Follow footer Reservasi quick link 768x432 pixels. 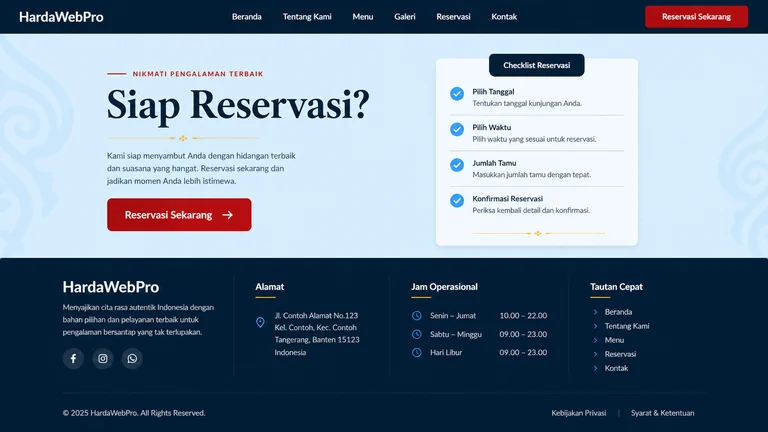point(620,354)
